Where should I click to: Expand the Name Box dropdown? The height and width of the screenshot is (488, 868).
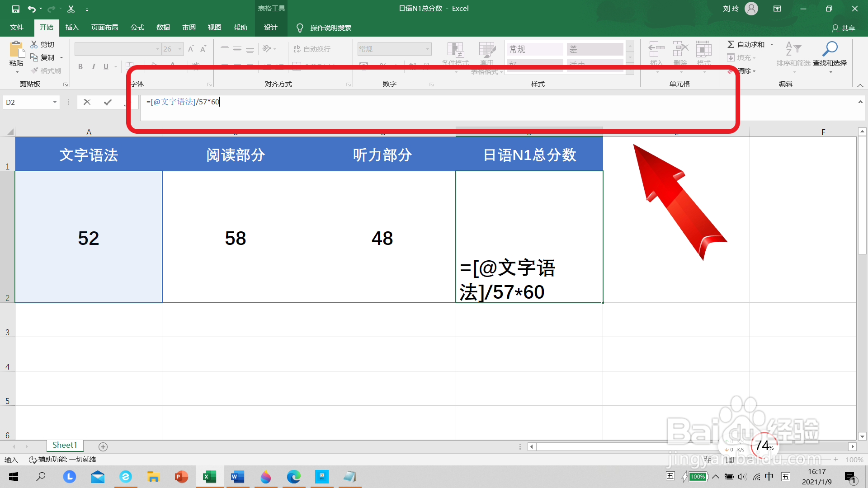click(55, 102)
